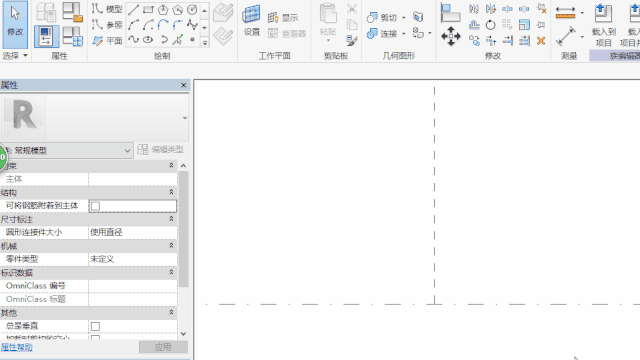Viewport: 640px width, 360px height.
Task: Collapse the 机械 property group
Action: (171, 245)
